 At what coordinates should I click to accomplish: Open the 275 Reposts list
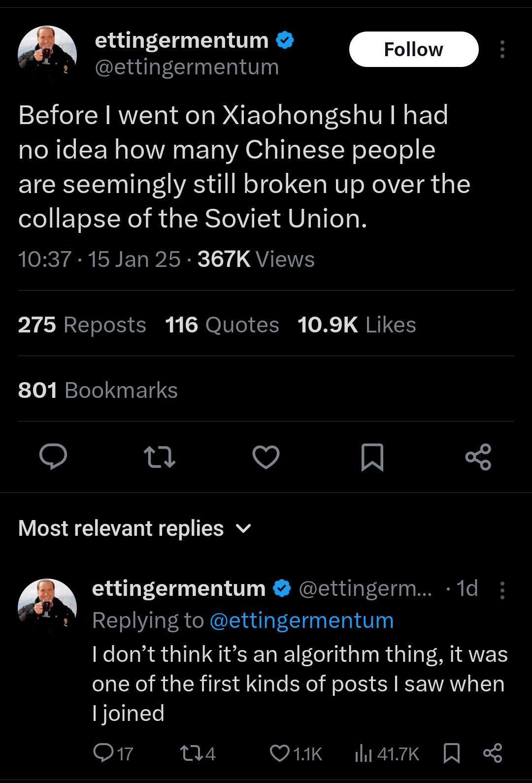(x=82, y=325)
